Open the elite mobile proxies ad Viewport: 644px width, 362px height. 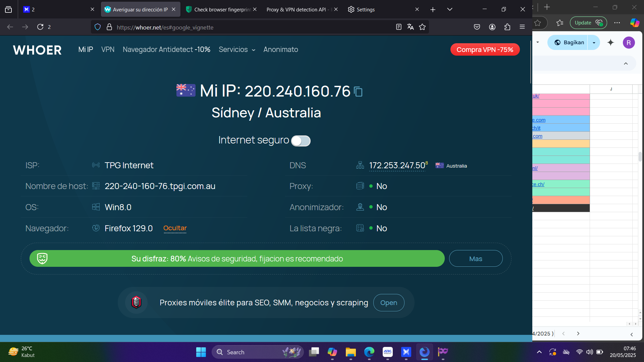click(388, 303)
